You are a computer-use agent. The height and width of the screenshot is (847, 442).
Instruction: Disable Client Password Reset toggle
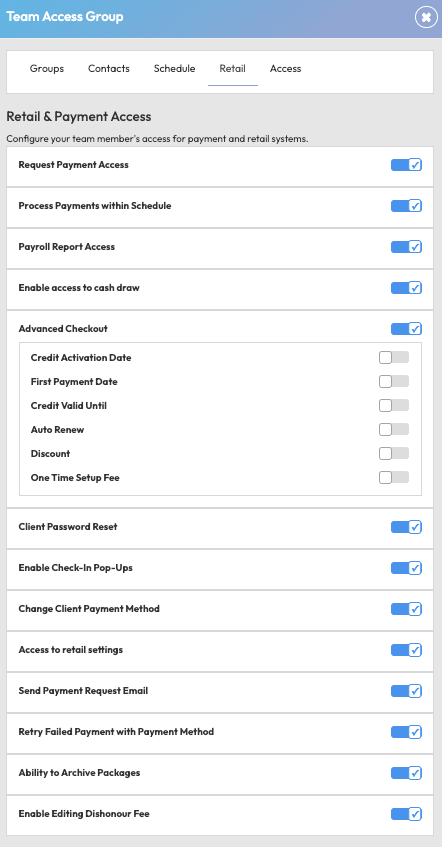coord(406,527)
